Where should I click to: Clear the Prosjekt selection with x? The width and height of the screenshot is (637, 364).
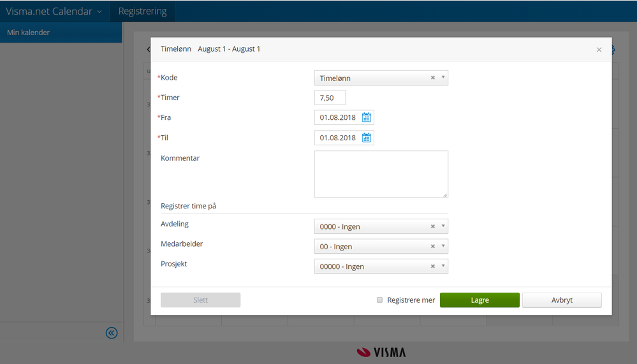click(433, 266)
